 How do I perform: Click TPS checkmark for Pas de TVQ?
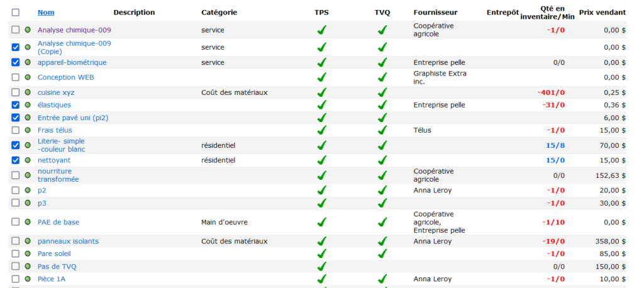(321, 267)
